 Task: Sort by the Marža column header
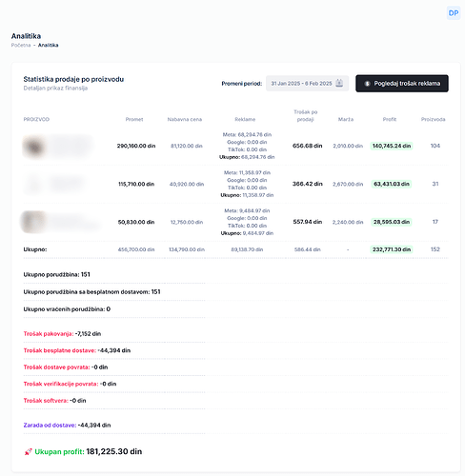(346, 119)
